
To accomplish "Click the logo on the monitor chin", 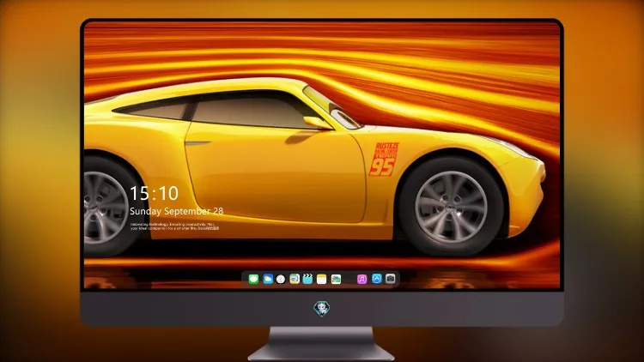I will coord(322,309).
